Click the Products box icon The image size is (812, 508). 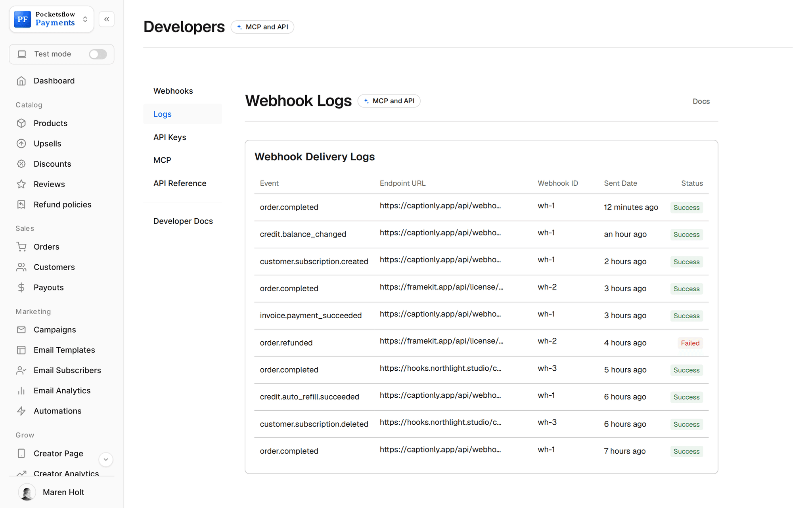(x=21, y=123)
